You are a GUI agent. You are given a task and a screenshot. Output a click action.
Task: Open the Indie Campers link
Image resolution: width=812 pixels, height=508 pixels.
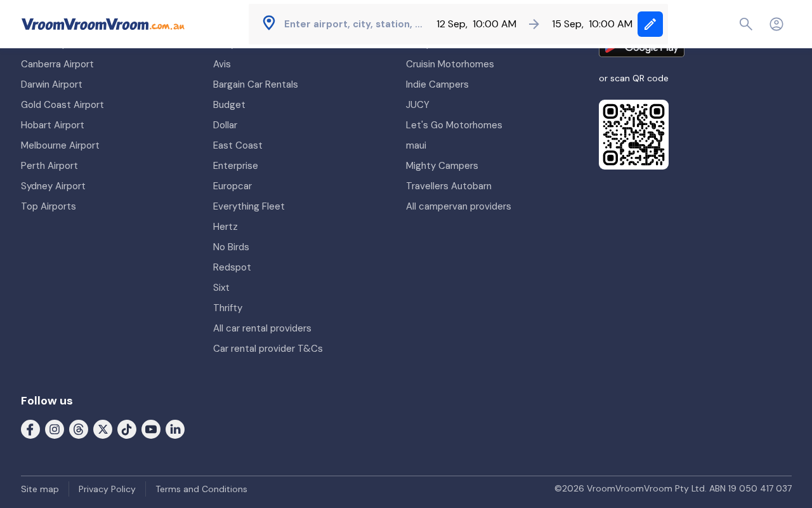click(437, 84)
